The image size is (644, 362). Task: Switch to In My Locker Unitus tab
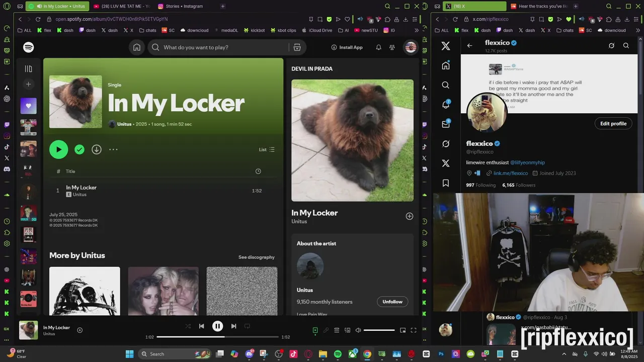click(57, 6)
